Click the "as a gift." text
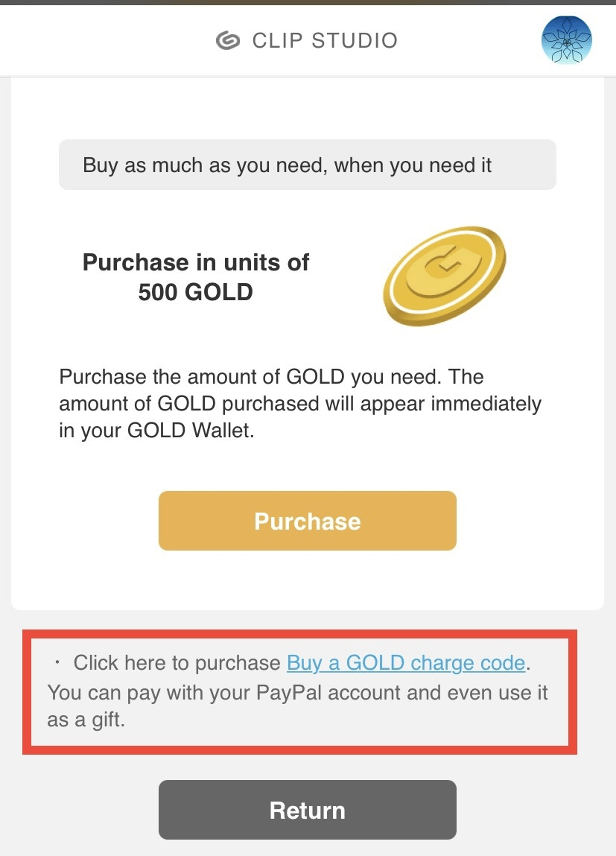Image resolution: width=616 pixels, height=856 pixels. tap(86, 721)
